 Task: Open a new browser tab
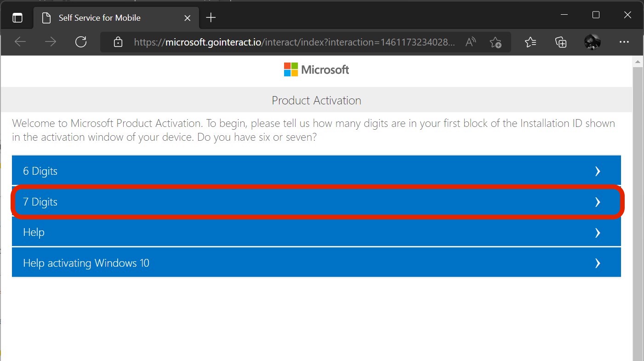pyautogui.click(x=211, y=18)
